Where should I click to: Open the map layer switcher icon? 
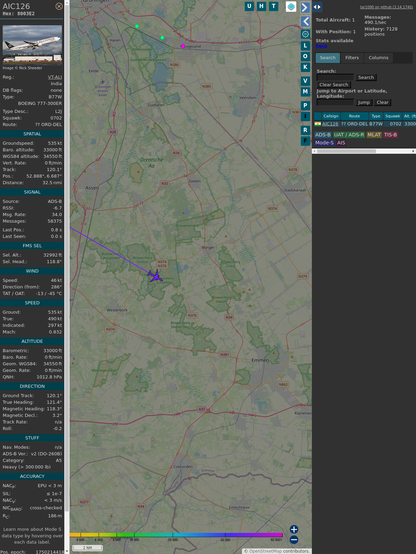(x=291, y=6)
